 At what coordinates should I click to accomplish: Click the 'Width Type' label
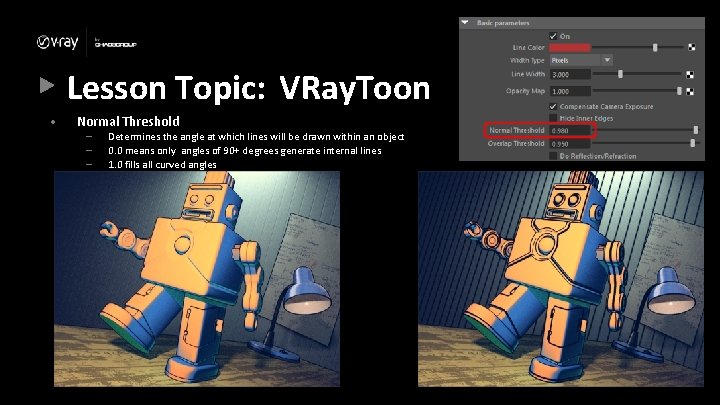527,60
